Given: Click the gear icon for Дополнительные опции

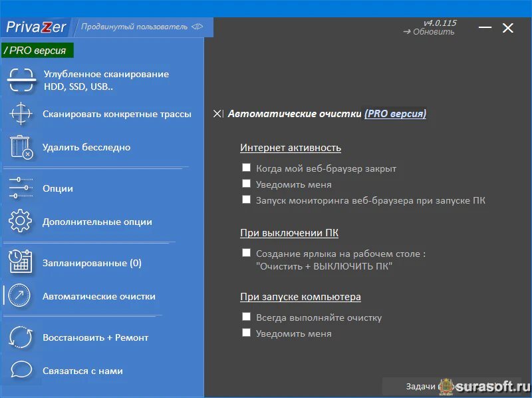Looking at the screenshot, I should click(21, 221).
